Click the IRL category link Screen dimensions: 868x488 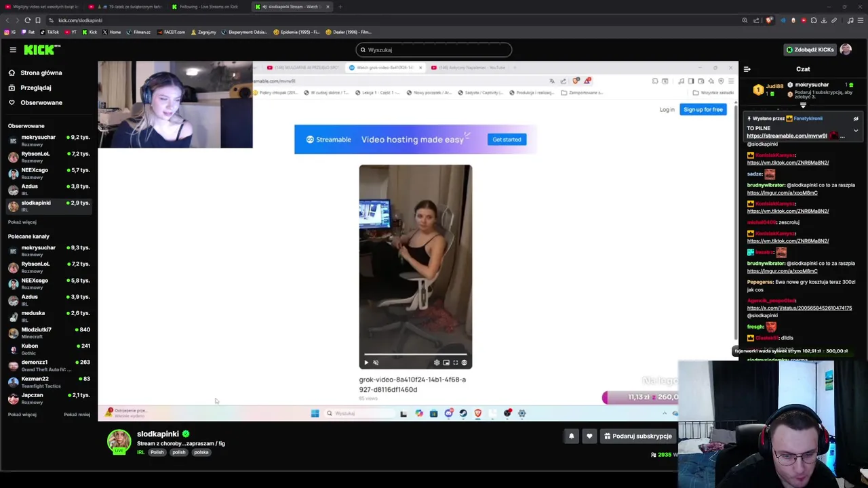[140, 452]
